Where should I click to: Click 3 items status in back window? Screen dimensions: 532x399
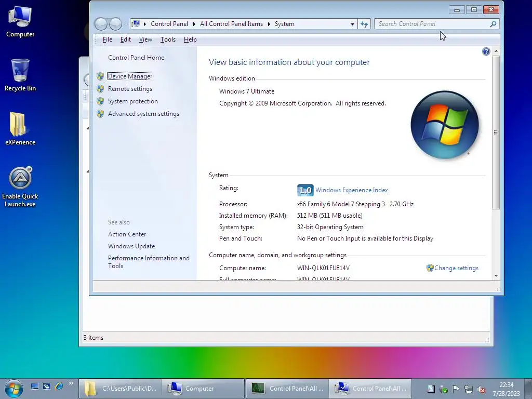click(94, 338)
